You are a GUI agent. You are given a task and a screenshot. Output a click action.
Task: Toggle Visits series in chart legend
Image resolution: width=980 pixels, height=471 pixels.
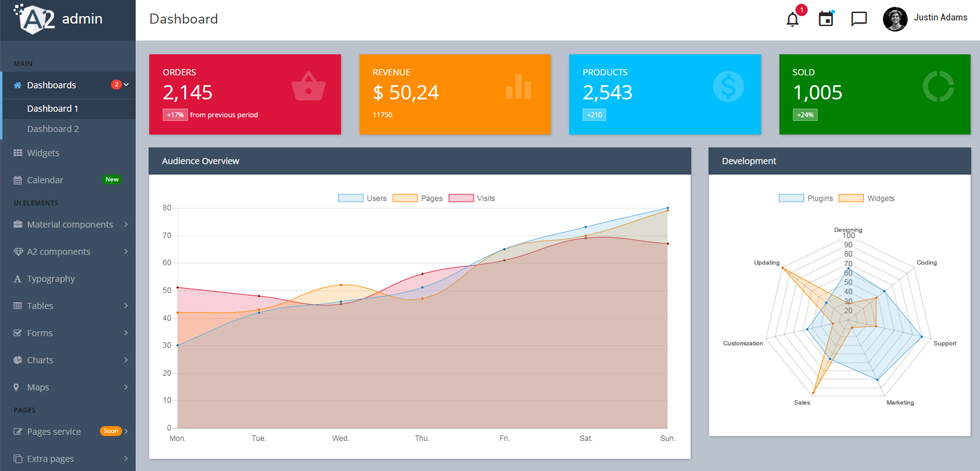click(472, 198)
